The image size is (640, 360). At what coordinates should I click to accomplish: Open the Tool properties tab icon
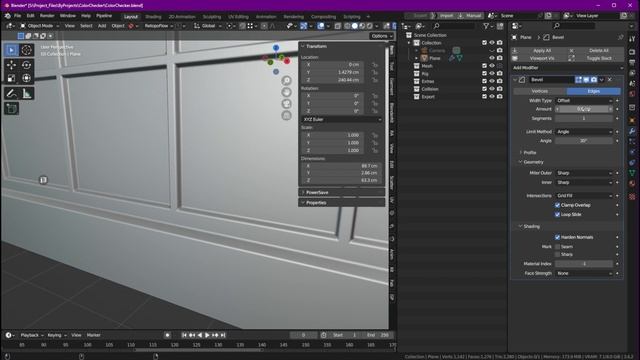[632, 39]
